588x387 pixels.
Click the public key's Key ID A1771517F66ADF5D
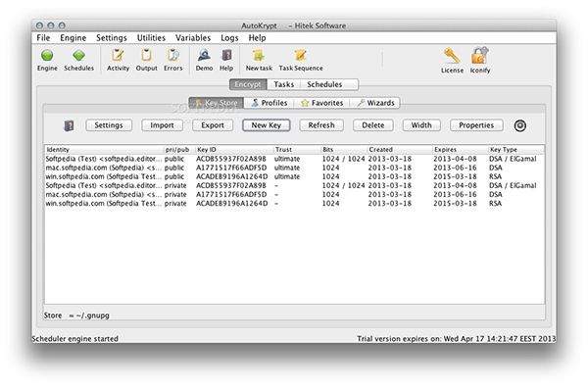[x=231, y=168]
